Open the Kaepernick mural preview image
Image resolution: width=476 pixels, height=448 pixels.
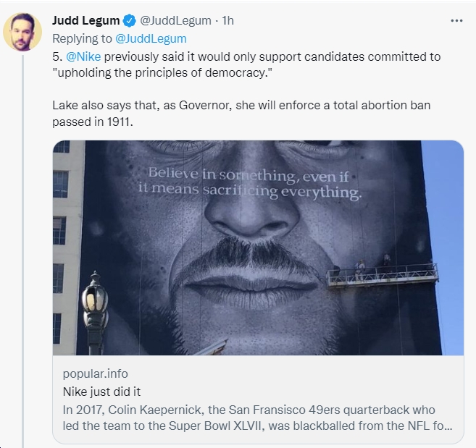[258, 248]
